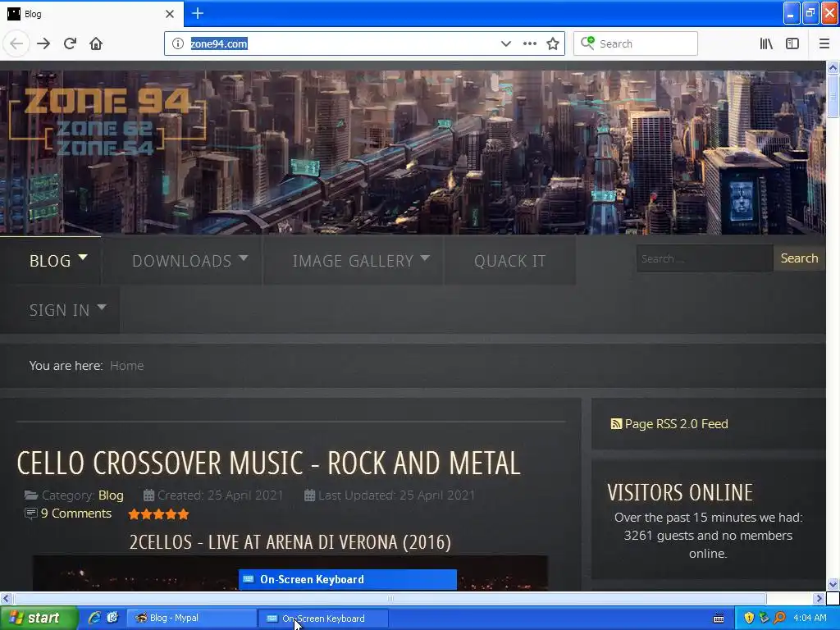Open address bar history dropdown arrow
This screenshot has height=630, width=840.
click(x=505, y=44)
